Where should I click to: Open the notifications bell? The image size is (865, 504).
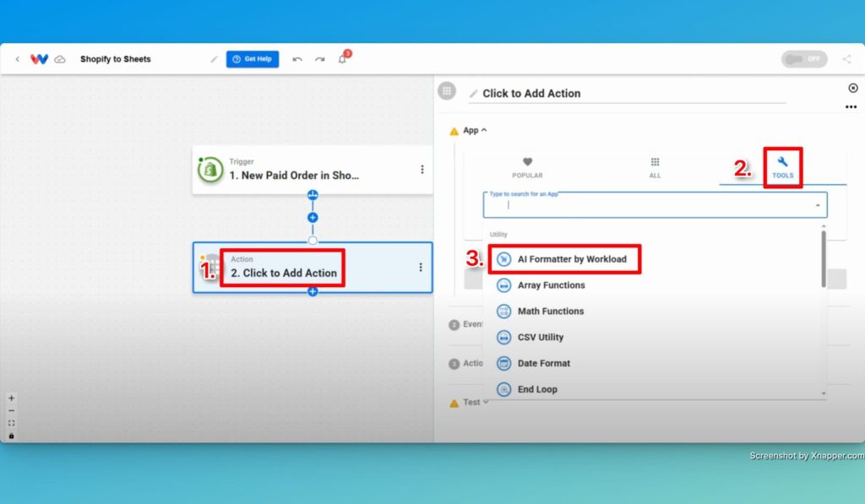(x=343, y=59)
